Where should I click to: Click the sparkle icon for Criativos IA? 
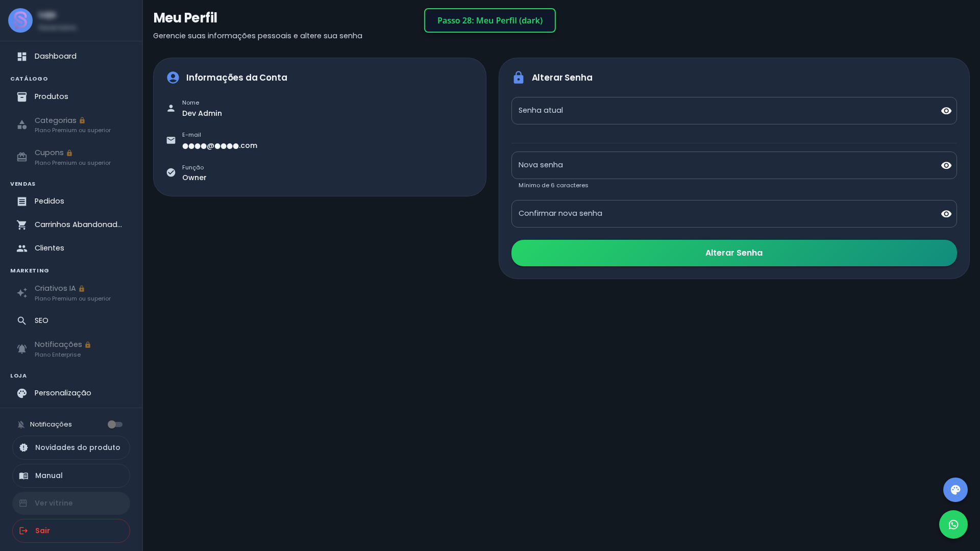(x=22, y=293)
